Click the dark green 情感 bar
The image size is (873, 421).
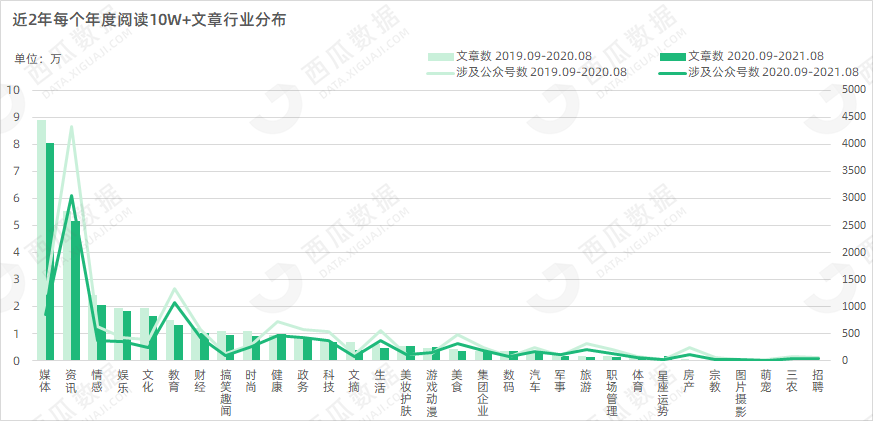pos(101,332)
